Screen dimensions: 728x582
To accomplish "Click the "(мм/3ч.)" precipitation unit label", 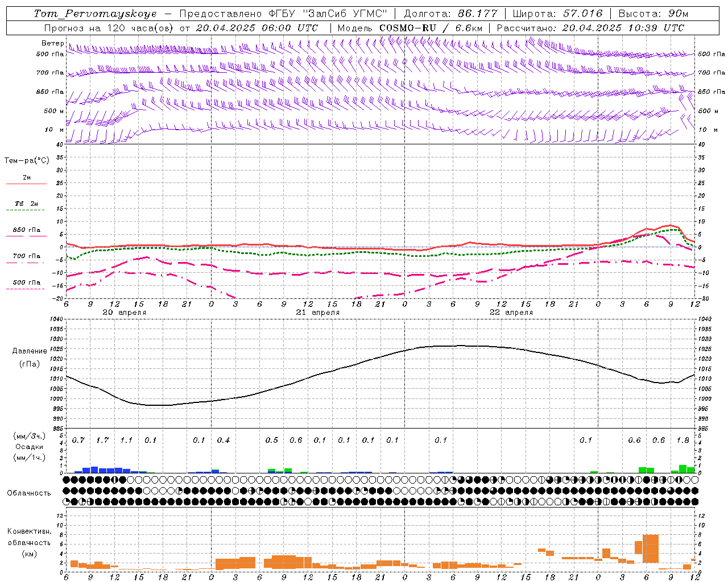I will (x=29, y=436).
